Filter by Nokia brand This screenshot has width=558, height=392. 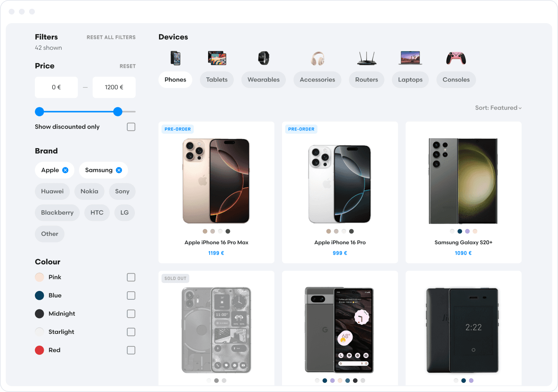(x=89, y=191)
